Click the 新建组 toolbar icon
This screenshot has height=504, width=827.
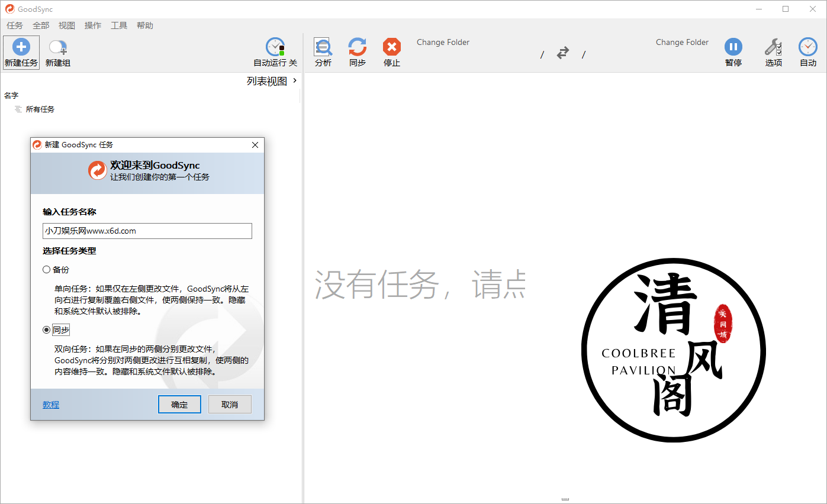pyautogui.click(x=58, y=47)
